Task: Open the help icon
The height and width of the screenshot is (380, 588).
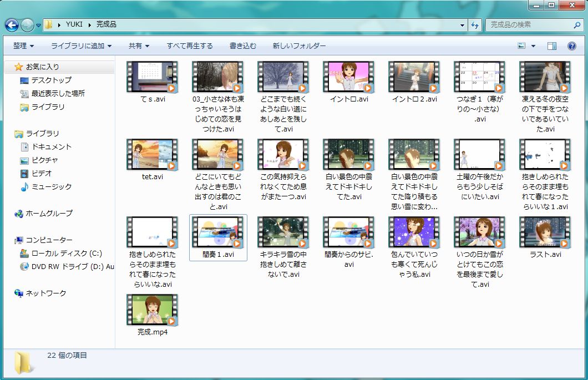Action: (571, 45)
